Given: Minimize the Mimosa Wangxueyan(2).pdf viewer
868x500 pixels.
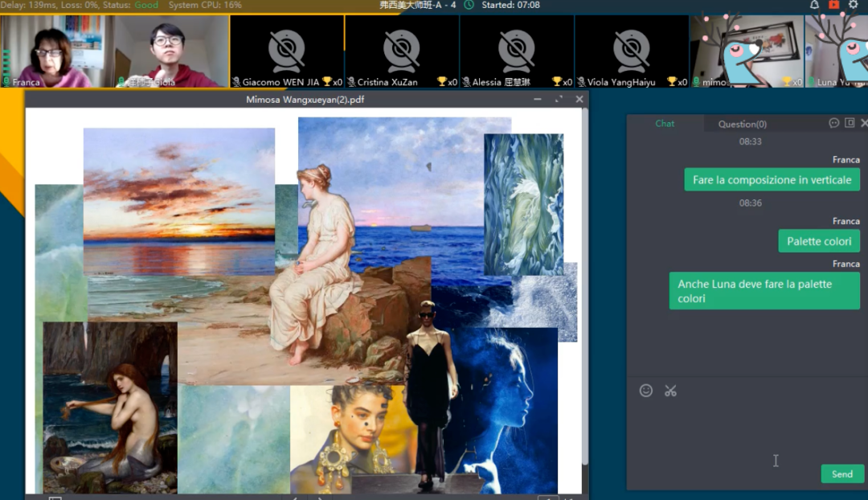Looking at the screenshot, I should [538, 99].
